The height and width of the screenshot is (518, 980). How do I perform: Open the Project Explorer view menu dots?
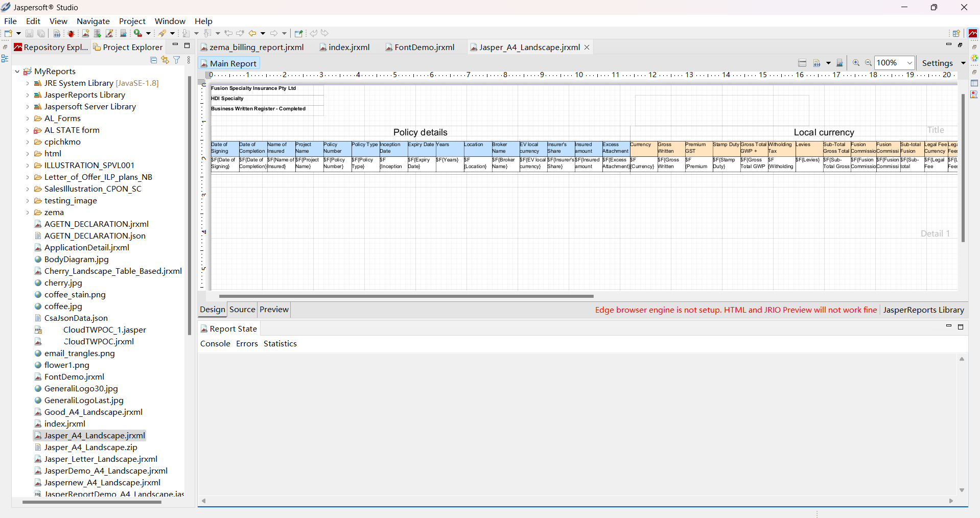pos(189,60)
